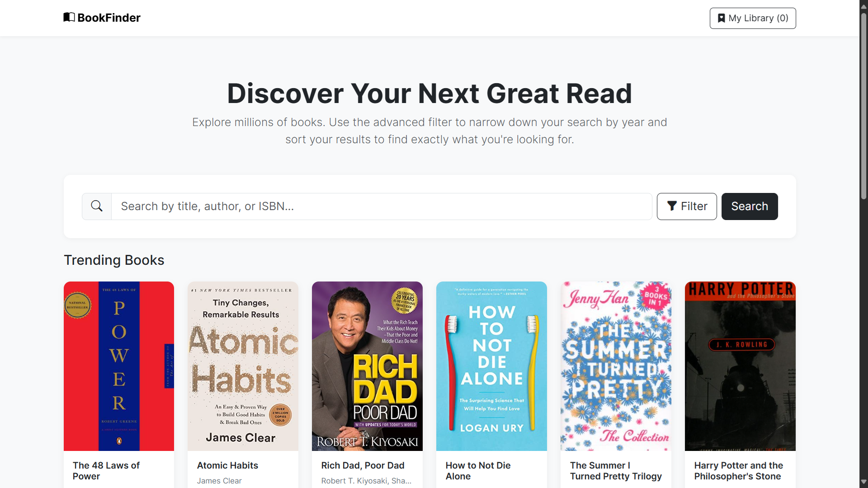868x488 pixels.
Task: Open the My Library (0) button
Action: point(753,18)
